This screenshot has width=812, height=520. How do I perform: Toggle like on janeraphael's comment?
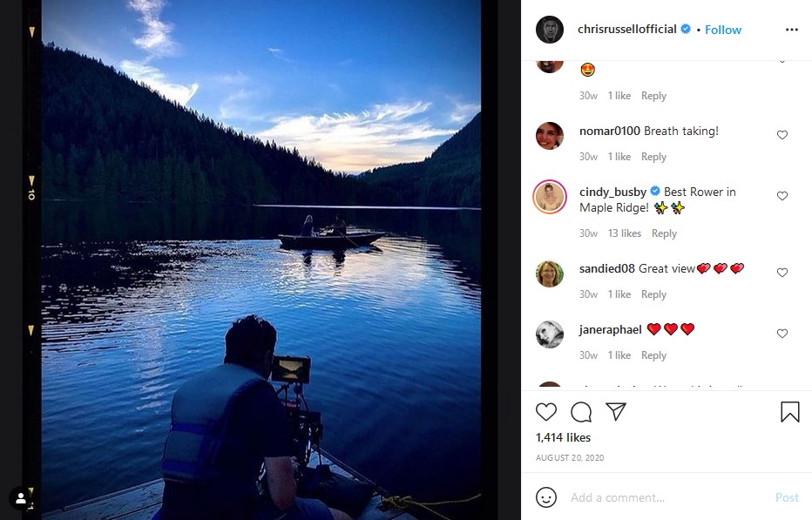[x=782, y=333]
